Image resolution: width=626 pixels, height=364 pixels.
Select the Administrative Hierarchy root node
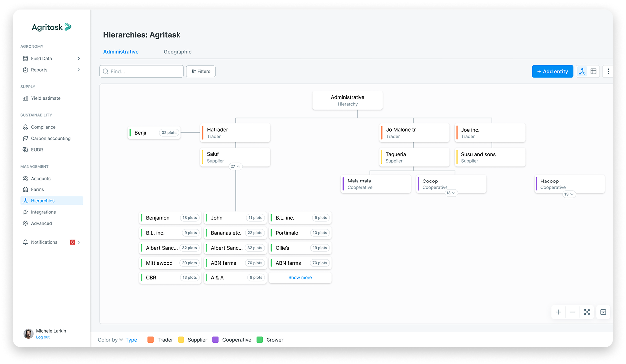point(348,100)
